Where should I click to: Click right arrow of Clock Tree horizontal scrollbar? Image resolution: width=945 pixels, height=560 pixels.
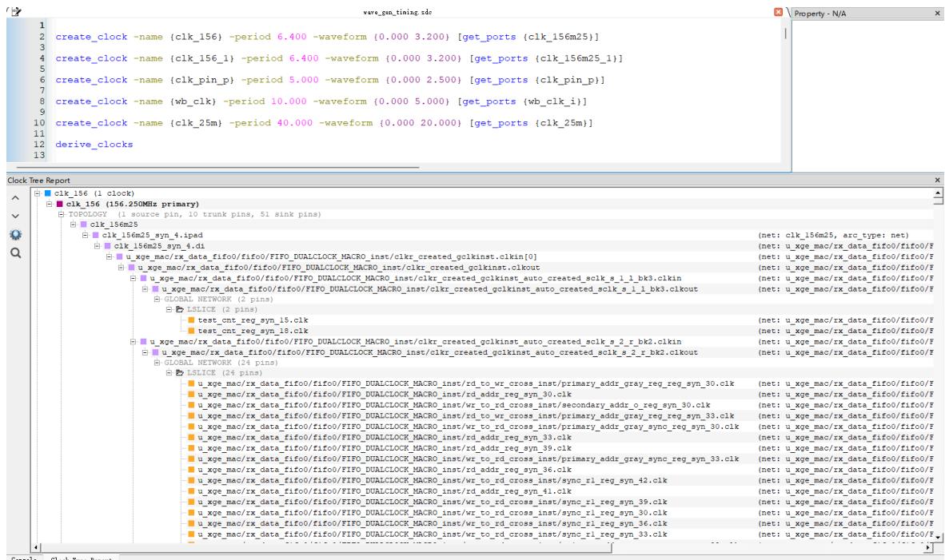tap(928, 547)
